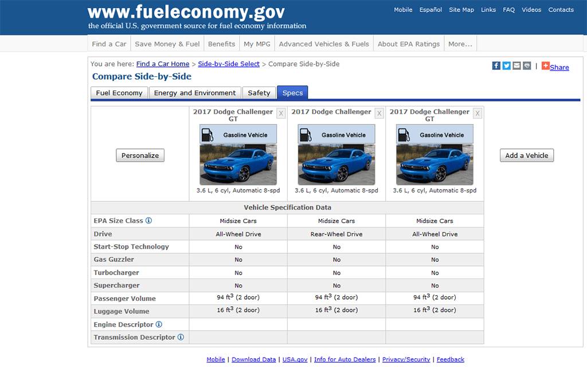Open Transmission Descriptor info icon
The height and width of the screenshot is (392, 587).
181,337
